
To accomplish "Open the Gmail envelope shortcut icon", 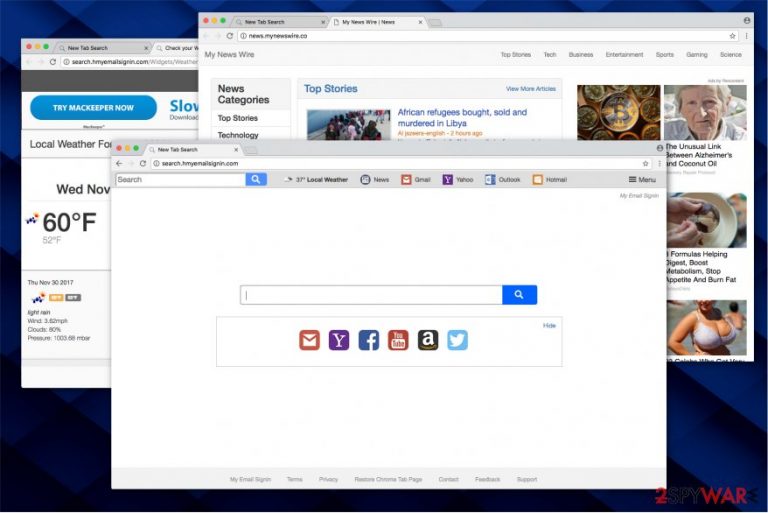I will 310,340.
